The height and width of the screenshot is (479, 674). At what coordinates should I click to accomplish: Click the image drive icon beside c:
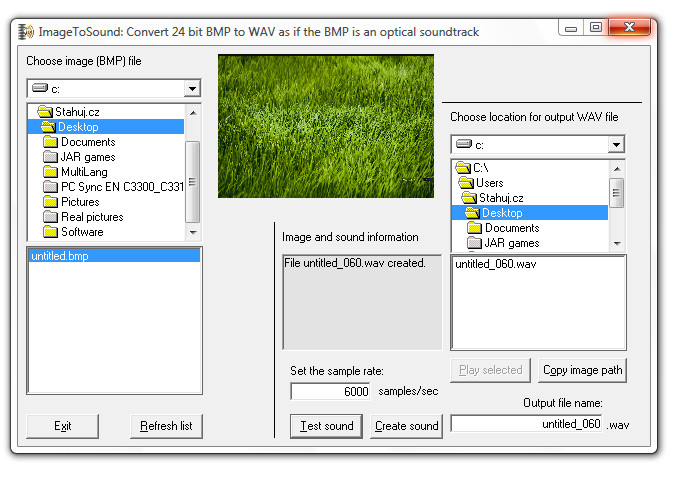[x=40, y=88]
